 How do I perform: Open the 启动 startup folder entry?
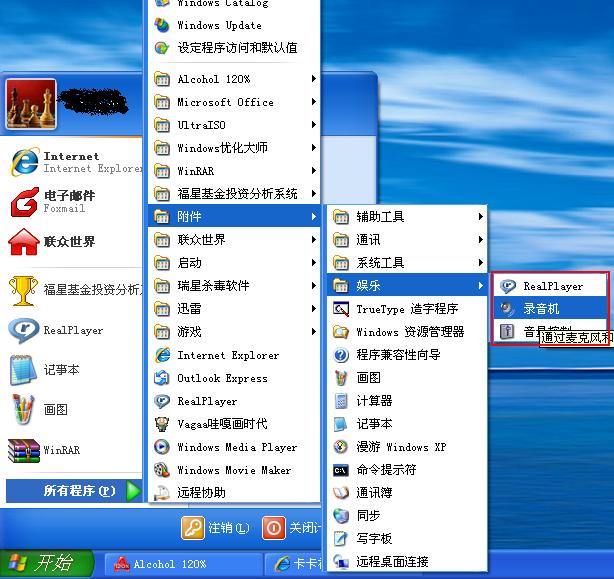[234, 263]
